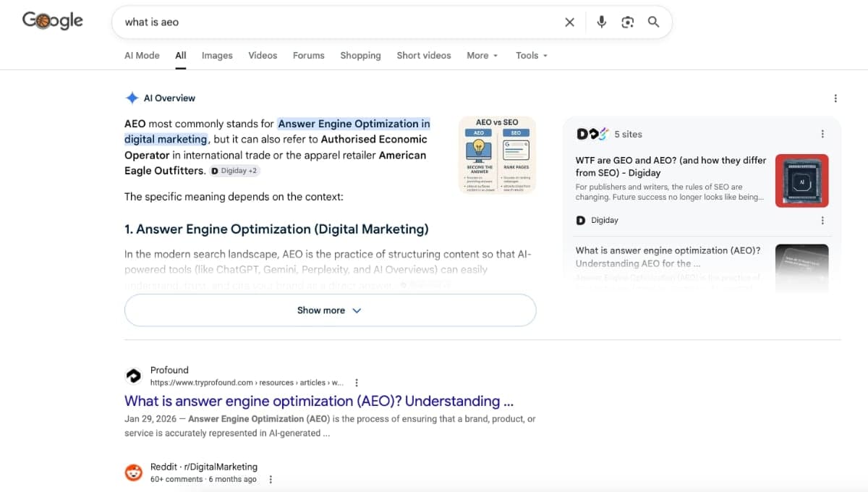Switch to Images tab
This screenshot has height=492, width=868.
(x=217, y=55)
